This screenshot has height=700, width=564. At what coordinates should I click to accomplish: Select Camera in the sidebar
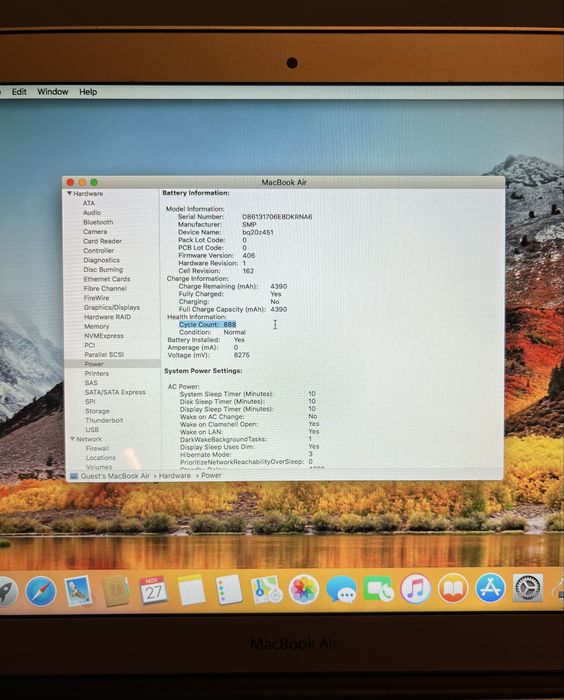tap(95, 232)
